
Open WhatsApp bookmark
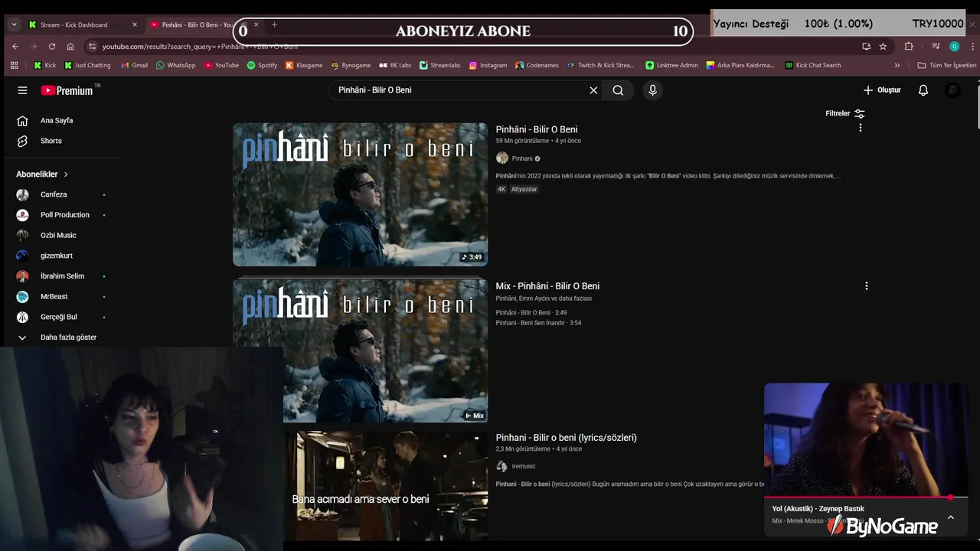click(175, 65)
